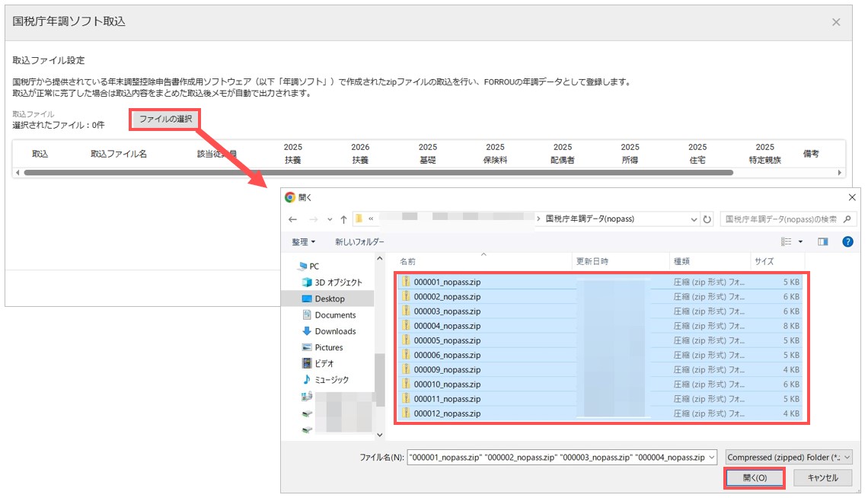Create a 新しいフォルダー
868x498 pixels.
[x=359, y=242]
